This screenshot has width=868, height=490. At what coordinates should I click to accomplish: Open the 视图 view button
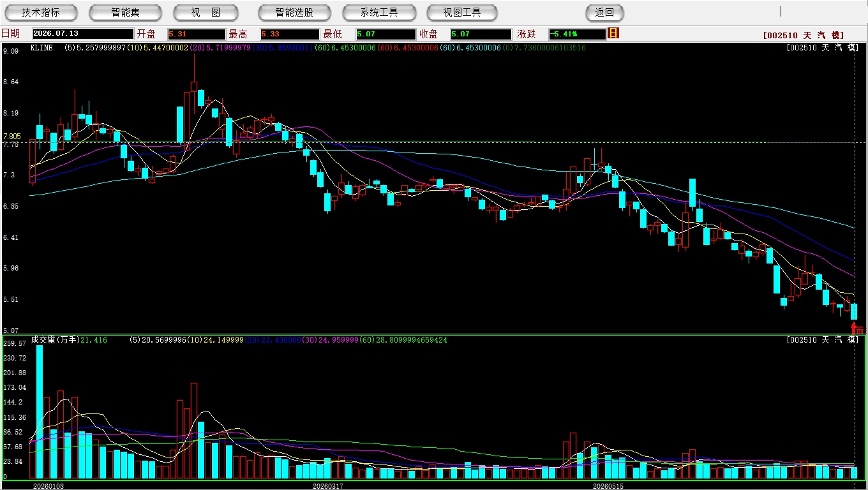tap(206, 13)
